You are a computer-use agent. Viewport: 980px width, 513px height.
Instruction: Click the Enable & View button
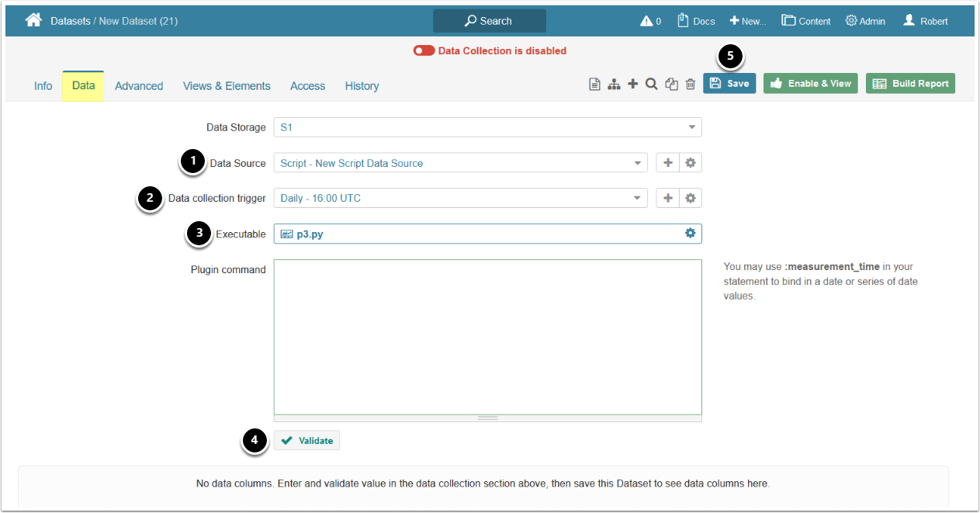810,83
